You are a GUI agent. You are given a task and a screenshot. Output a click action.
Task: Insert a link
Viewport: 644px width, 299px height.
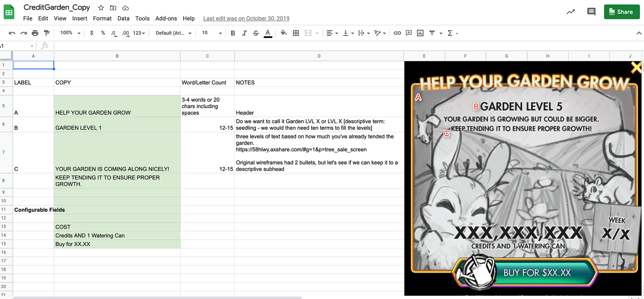pos(397,33)
